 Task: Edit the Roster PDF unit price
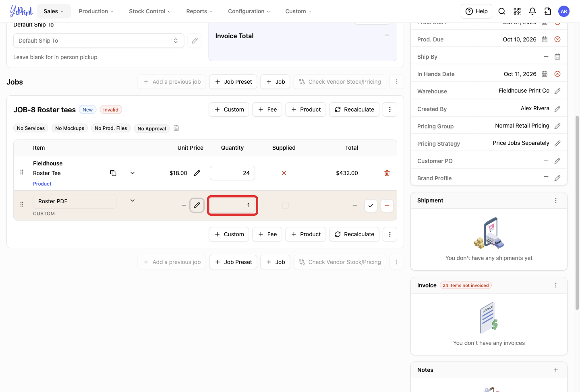click(x=197, y=205)
